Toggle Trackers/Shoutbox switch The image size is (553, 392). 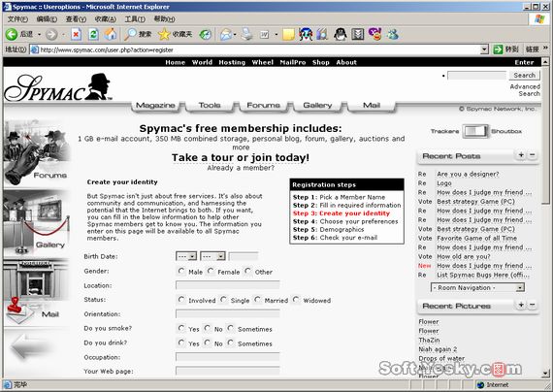click(x=475, y=131)
